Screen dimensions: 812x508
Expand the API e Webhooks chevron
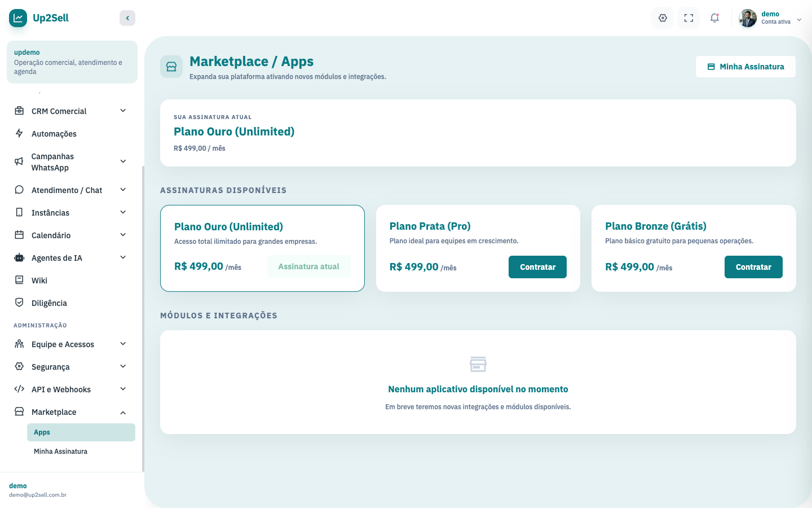(x=123, y=389)
